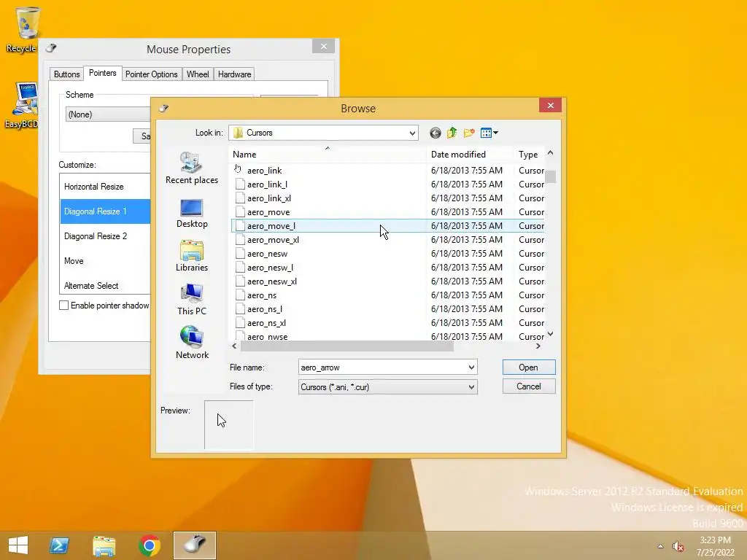Image resolution: width=747 pixels, height=560 pixels.
Task: Select Diagonal Resize 1 pointer entry
Action: pyautogui.click(x=105, y=211)
